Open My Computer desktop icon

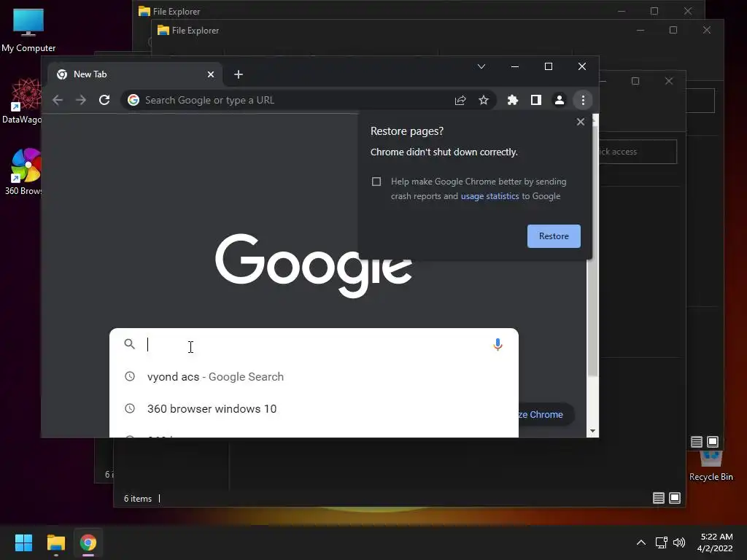(28, 30)
